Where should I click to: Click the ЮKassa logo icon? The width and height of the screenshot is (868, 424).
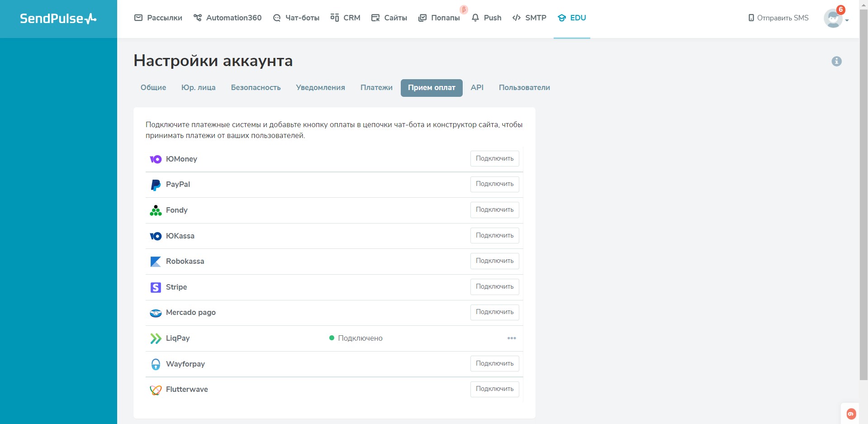click(x=156, y=236)
